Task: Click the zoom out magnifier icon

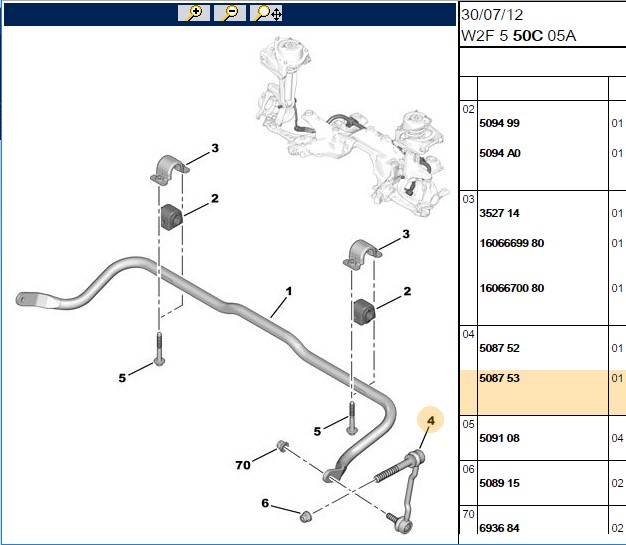Action: point(230,13)
